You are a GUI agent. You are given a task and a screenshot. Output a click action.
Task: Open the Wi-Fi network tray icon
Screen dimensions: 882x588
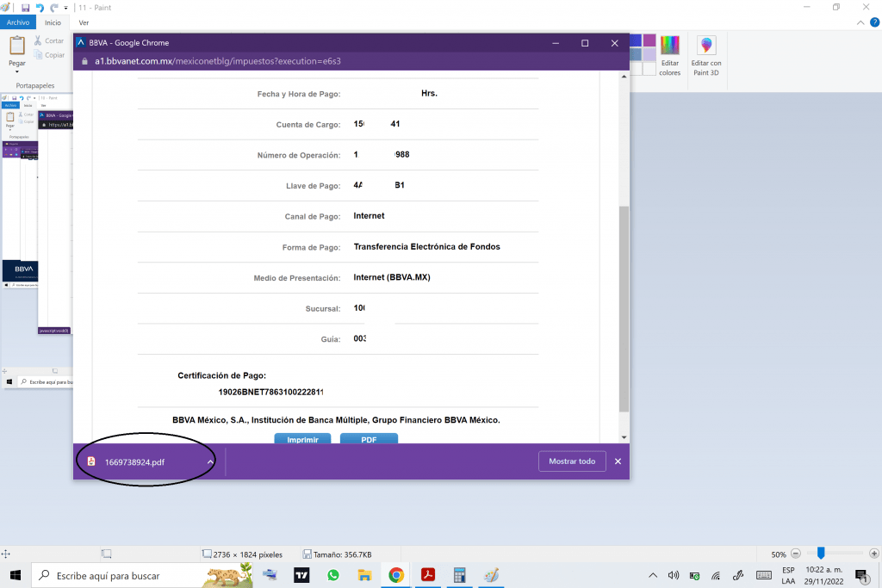coord(716,576)
